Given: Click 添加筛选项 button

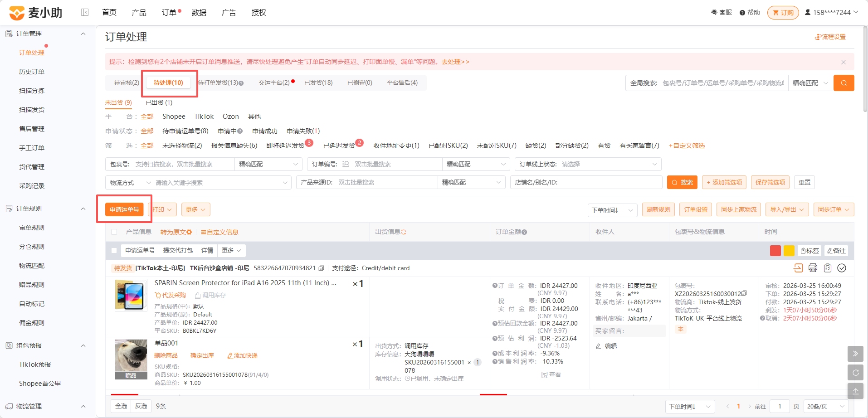Looking at the screenshot, I should [x=724, y=182].
